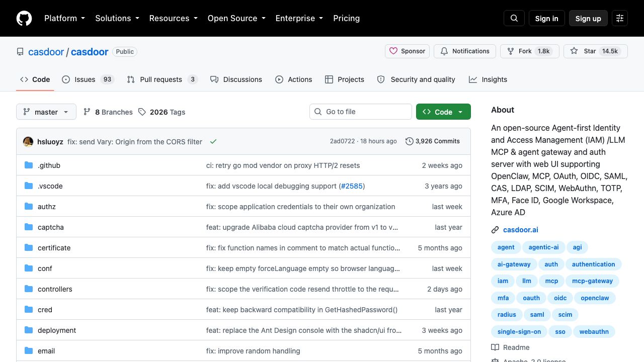Open the certificate folder name
This screenshot has width=644, height=362.
[x=54, y=248]
